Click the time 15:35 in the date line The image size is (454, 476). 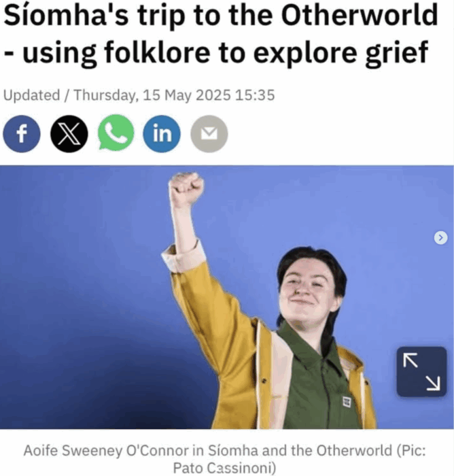coord(255,95)
